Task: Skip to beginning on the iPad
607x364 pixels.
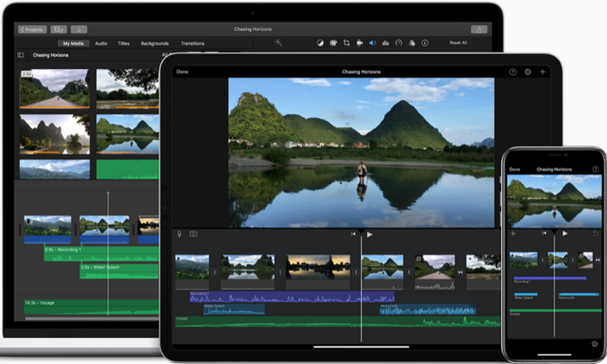Action: tap(353, 234)
